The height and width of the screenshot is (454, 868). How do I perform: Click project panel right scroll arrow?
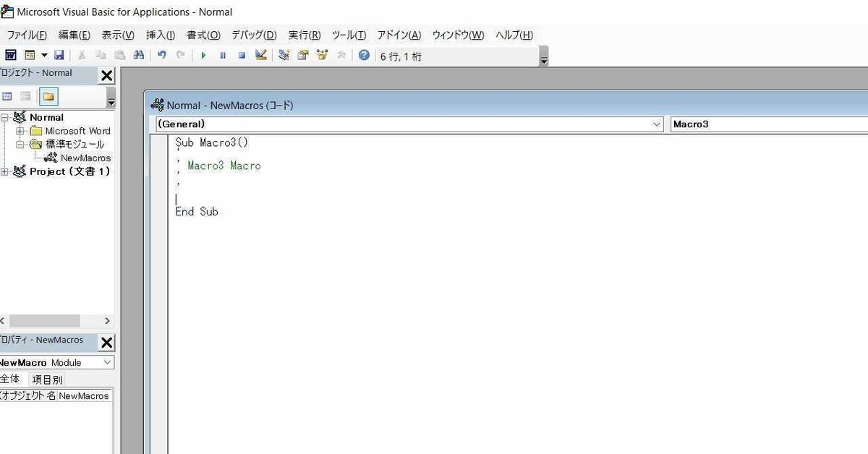[x=107, y=321]
